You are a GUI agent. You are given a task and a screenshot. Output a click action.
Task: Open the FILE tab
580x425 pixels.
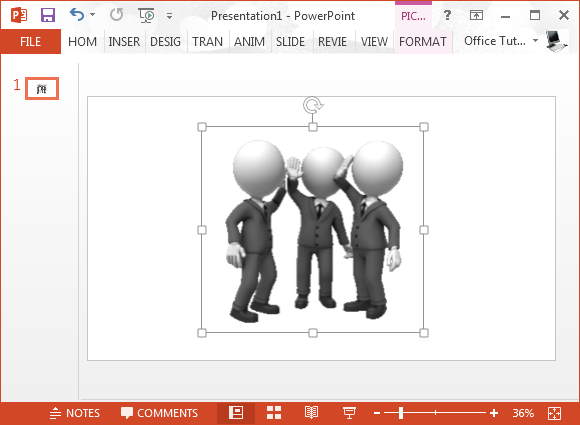[31, 41]
